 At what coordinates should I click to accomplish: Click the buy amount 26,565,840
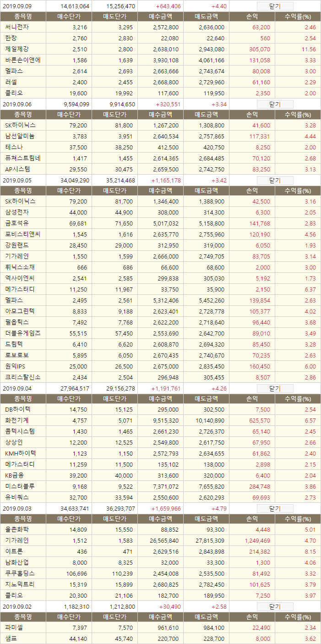(164, 541)
